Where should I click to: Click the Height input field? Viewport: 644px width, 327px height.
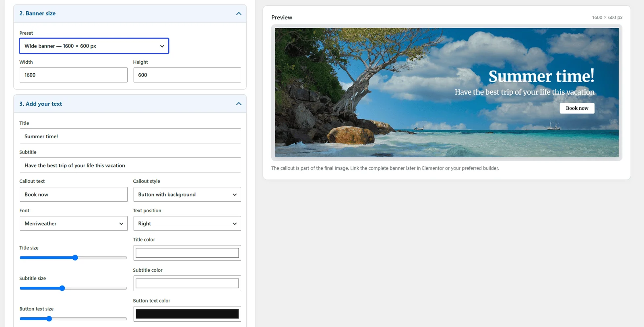pyautogui.click(x=187, y=75)
